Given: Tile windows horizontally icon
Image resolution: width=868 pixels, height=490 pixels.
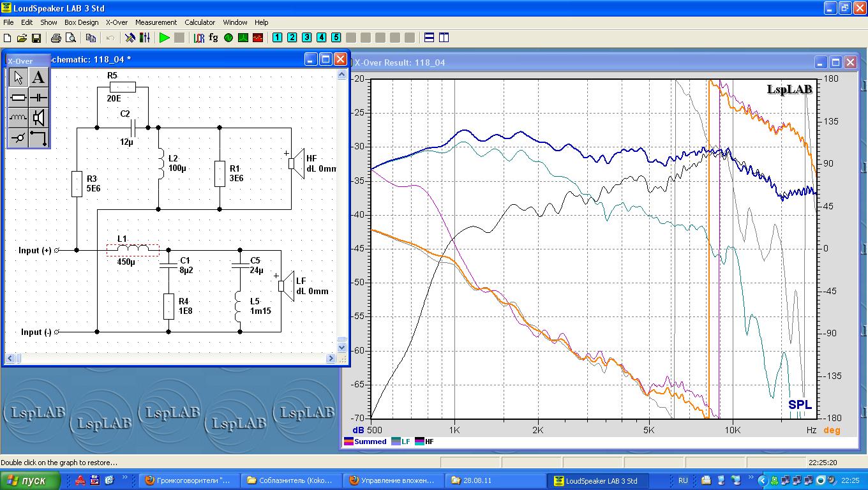Looking at the screenshot, I should [430, 38].
